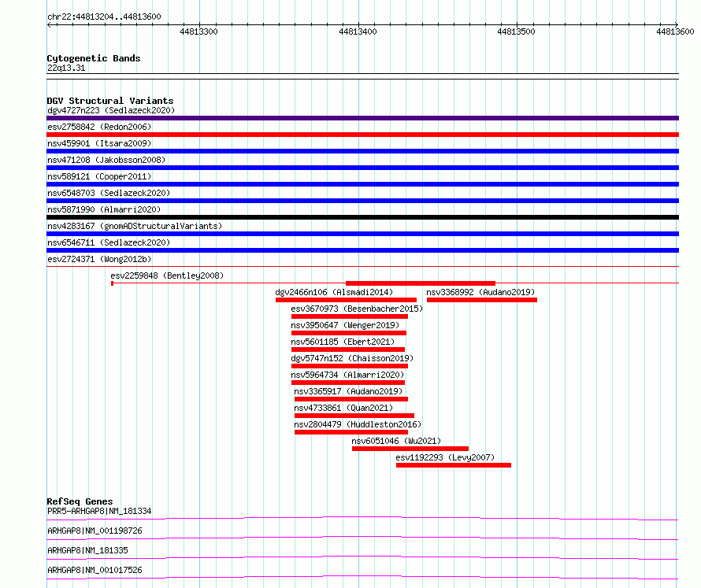The width and height of the screenshot is (701, 588).
Task: Click magenta line under PRR5-ARHGAP8|NM_181334
Action: tap(362, 518)
